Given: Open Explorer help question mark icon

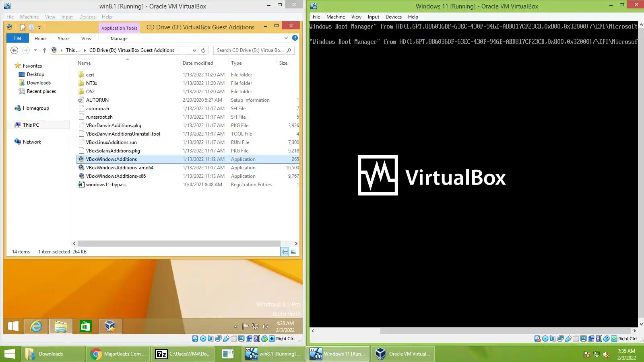Looking at the screenshot, I should (x=295, y=38).
